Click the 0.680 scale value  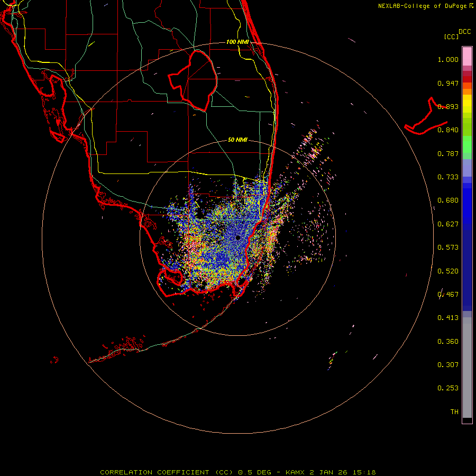(448, 200)
